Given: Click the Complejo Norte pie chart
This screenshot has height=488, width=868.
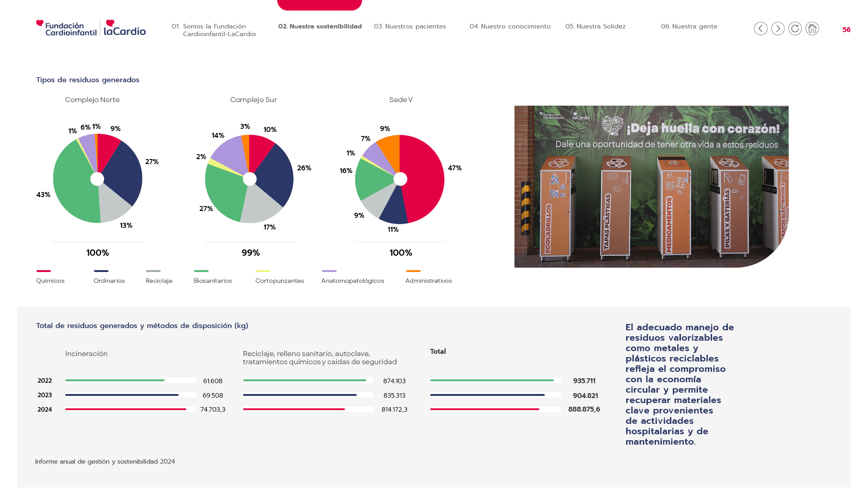Looking at the screenshot, I should [x=97, y=178].
